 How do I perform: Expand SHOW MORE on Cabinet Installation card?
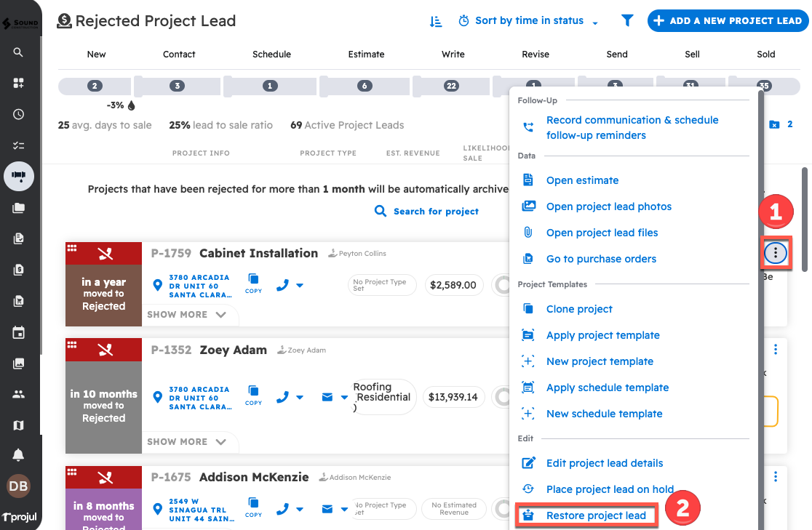point(187,315)
